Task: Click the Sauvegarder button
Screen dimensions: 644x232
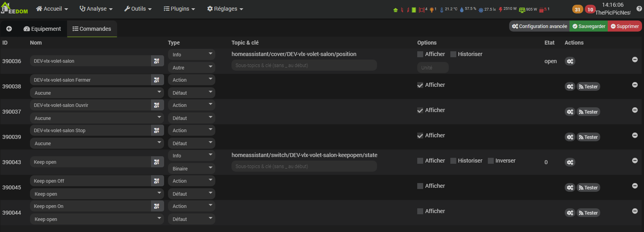Action: [x=589, y=26]
